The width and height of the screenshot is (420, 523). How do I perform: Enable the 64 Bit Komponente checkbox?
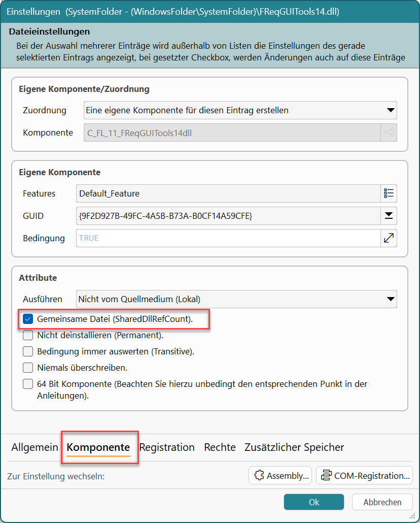pos(28,384)
